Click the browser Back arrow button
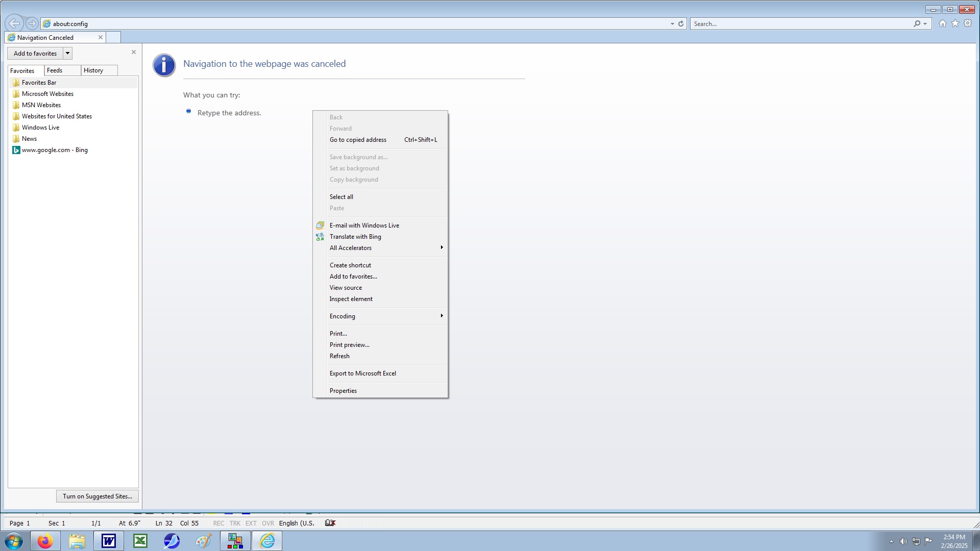This screenshot has height=551, width=980. (x=14, y=23)
